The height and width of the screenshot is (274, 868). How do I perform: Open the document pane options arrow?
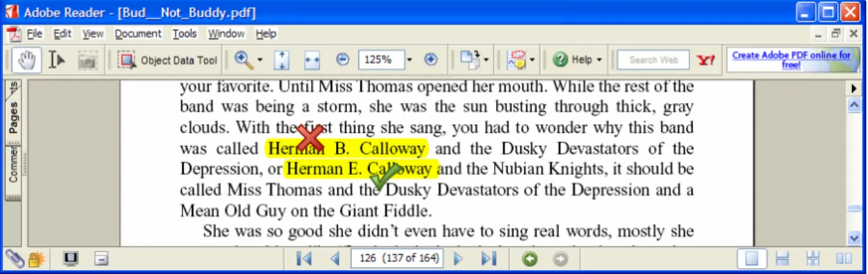(855, 88)
